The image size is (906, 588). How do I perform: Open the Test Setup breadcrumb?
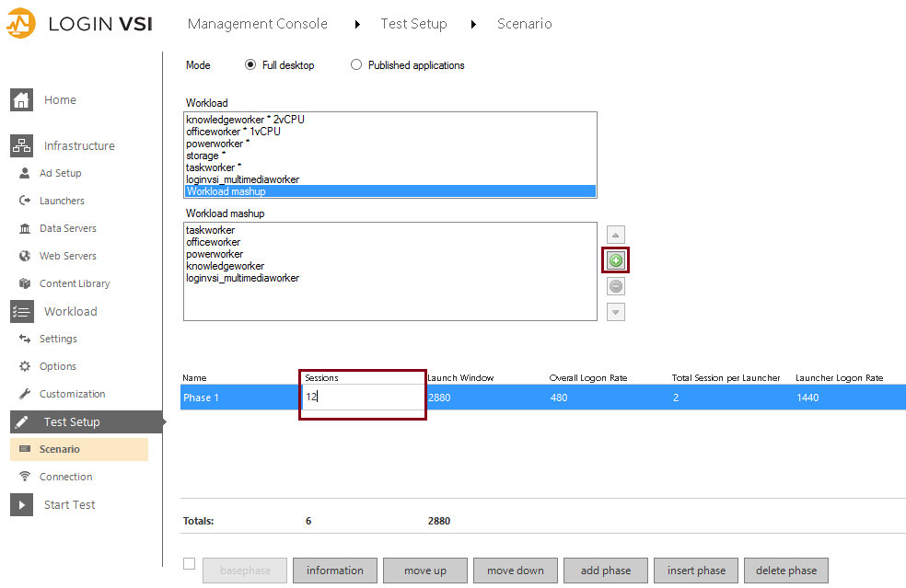pyautogui.click(x=413, y=24)
